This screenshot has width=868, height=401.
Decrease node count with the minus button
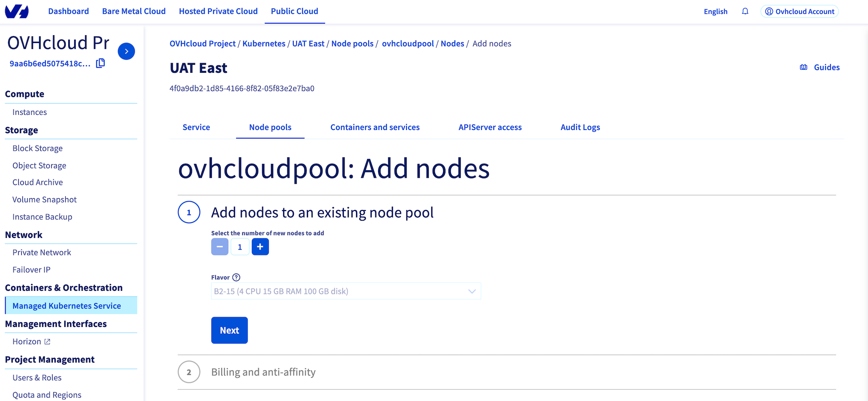220,246
